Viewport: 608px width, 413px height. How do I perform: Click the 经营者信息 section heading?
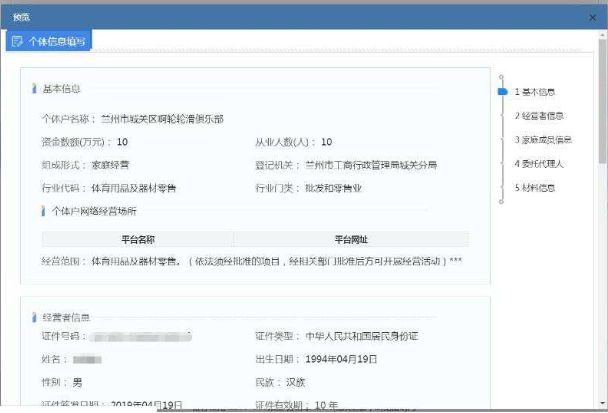(x=66, y=317)
